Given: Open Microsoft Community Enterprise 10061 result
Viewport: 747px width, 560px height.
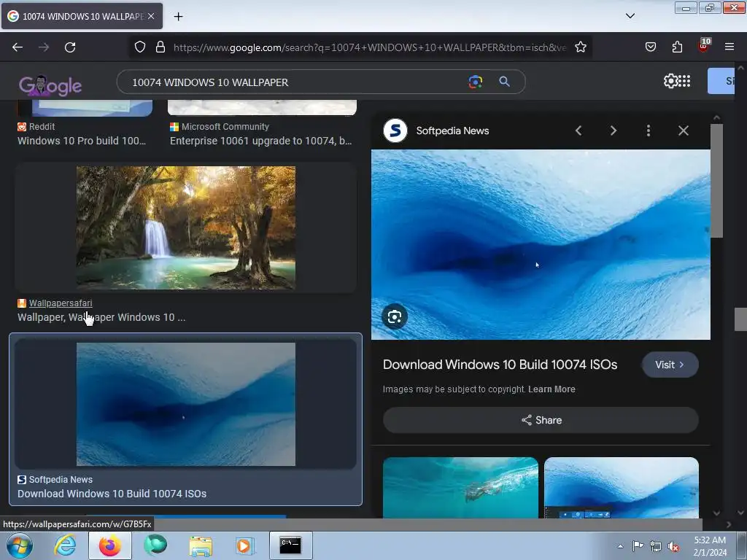Looking at the screenshot, I should [261, 141].
